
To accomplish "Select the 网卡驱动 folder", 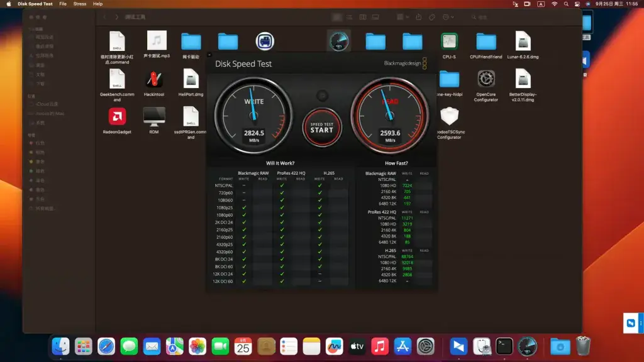I will (x=191, y=45).
